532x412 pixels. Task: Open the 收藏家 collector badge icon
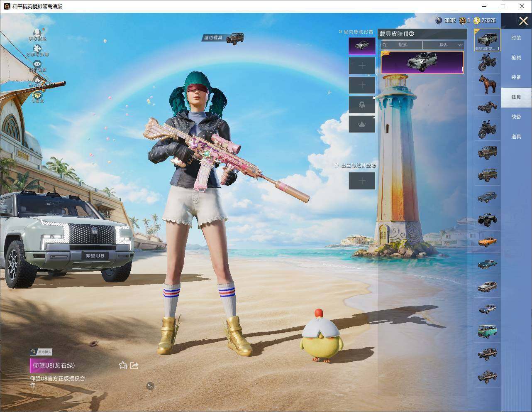[x=37, y=95]
